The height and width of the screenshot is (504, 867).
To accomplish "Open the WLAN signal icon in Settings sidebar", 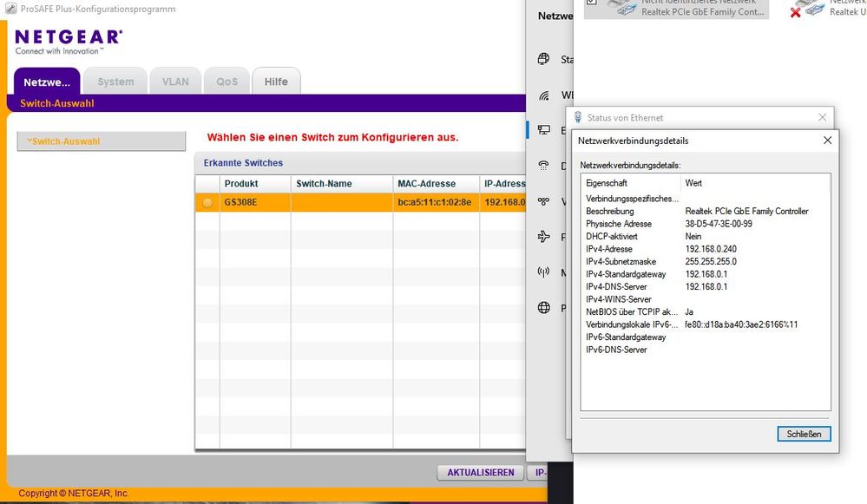I will [x=543, y=95].
